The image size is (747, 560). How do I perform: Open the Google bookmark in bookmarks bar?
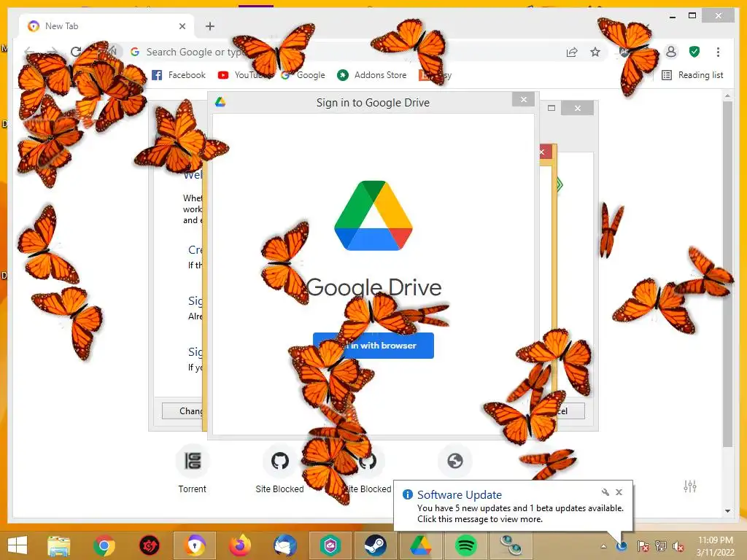pos(303,75)
